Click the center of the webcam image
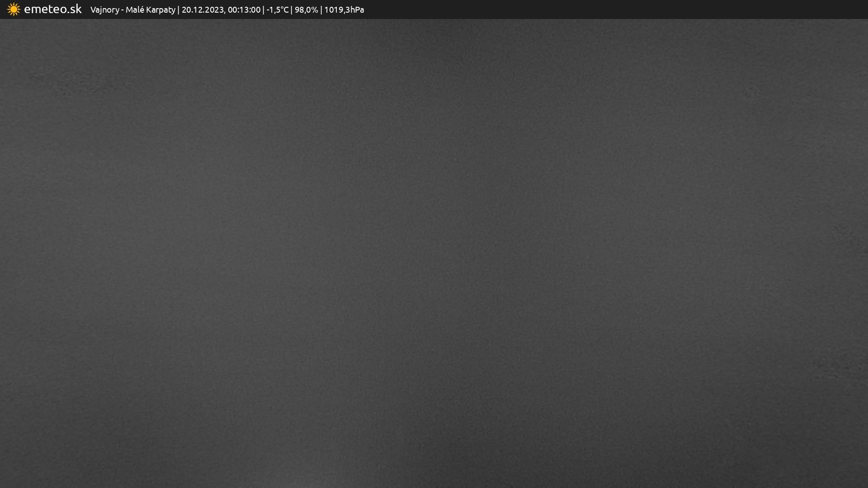The height and width of the screenshot is (488, 868). [434, 253]
